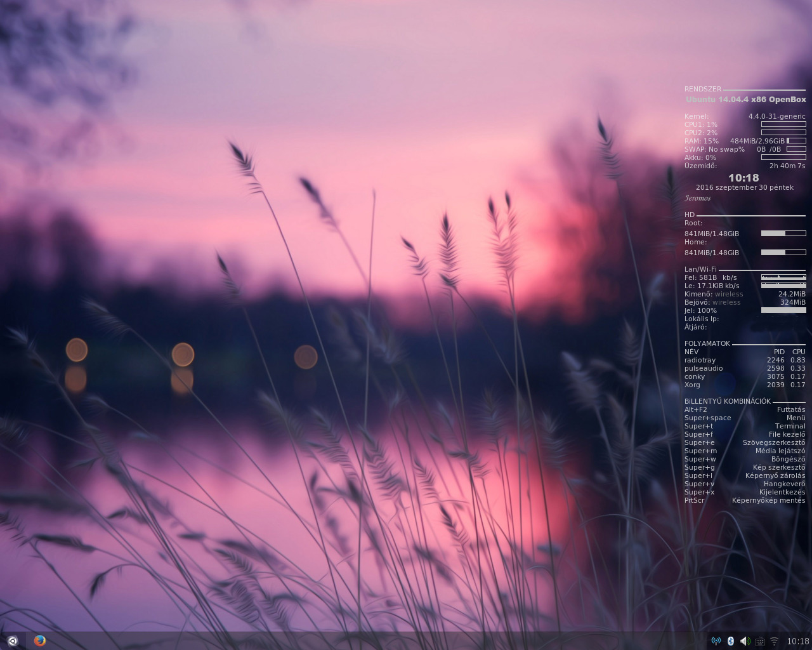Viewport: 812px width, 650px height.
Task: Click the 'Super+space' shortcut label
Action: coord(708,418)
